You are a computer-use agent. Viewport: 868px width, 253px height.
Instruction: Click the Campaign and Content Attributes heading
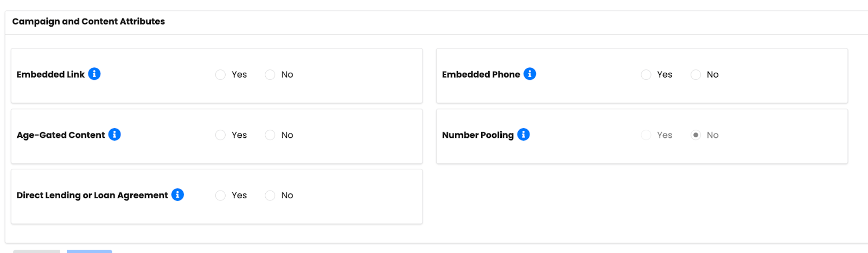pos(88,22)
